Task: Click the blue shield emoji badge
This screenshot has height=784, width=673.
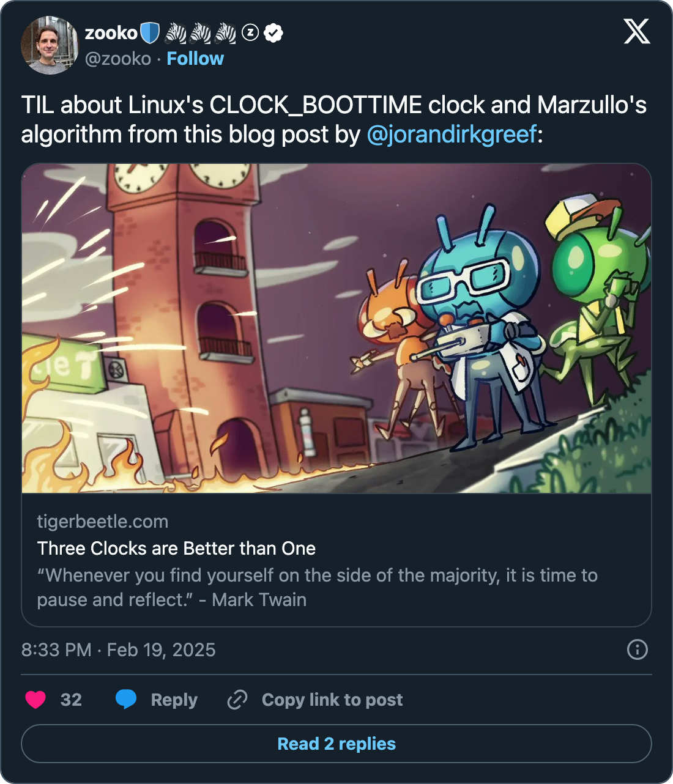Action: click(150, 32)
